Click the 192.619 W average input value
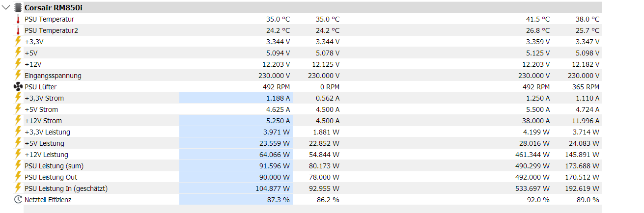Image resolution: width=644 pixels, height=213 pixels. coord(583,188)
